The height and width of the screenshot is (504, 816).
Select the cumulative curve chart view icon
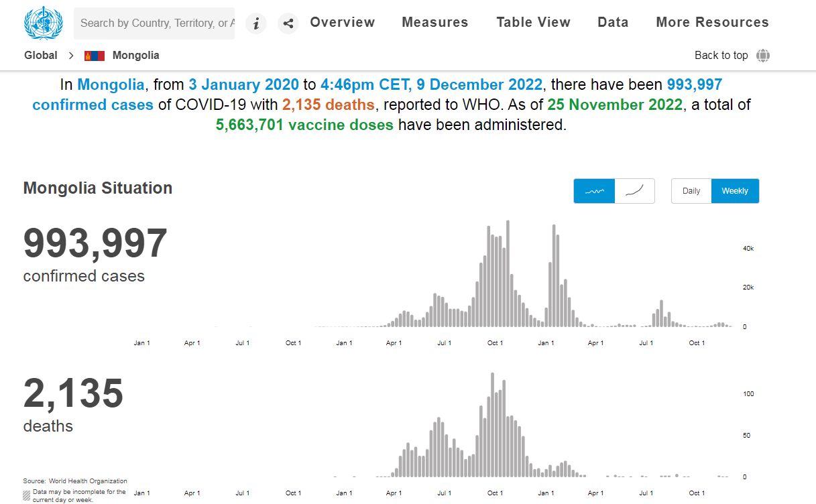634,191
